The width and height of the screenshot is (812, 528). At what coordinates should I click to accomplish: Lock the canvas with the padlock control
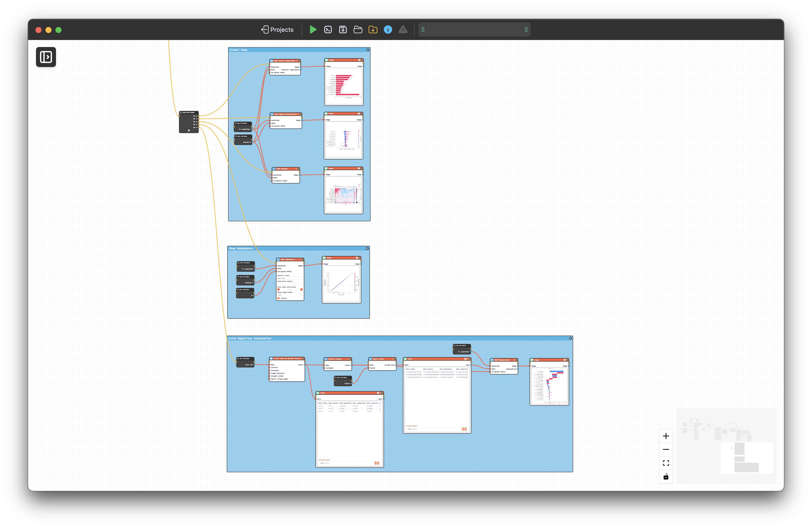click(x=666, y=476)
